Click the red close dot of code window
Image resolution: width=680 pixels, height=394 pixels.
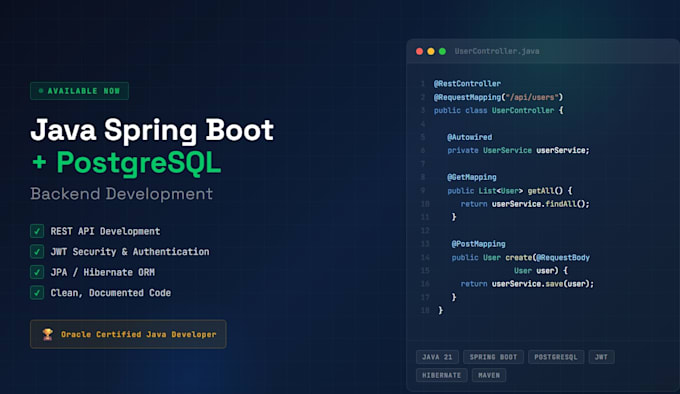[x=419, y=51]
